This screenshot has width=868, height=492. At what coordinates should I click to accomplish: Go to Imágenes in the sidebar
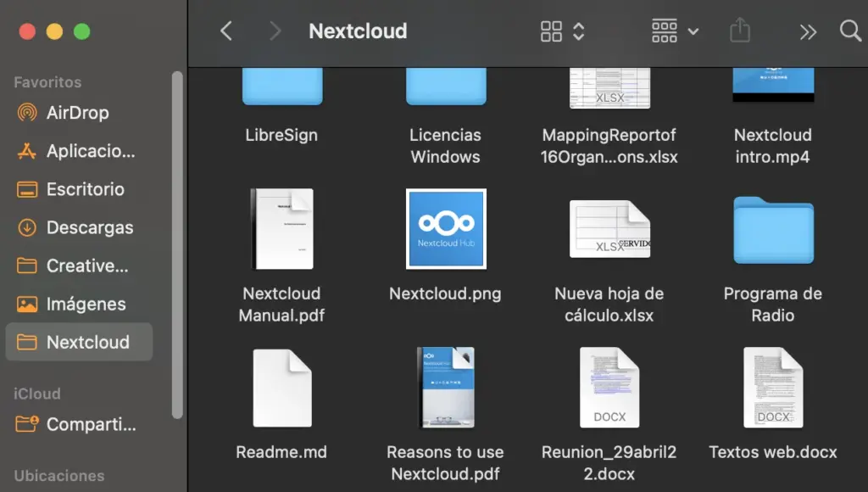85,304
